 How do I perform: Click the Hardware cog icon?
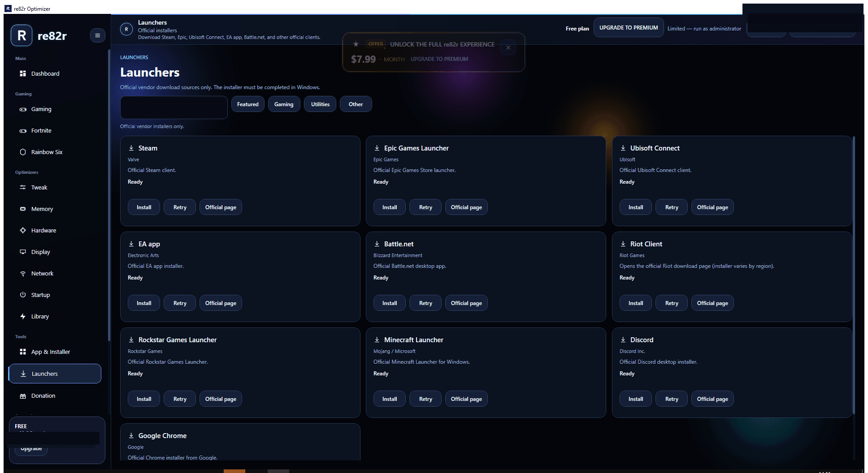tap(23, 230)
